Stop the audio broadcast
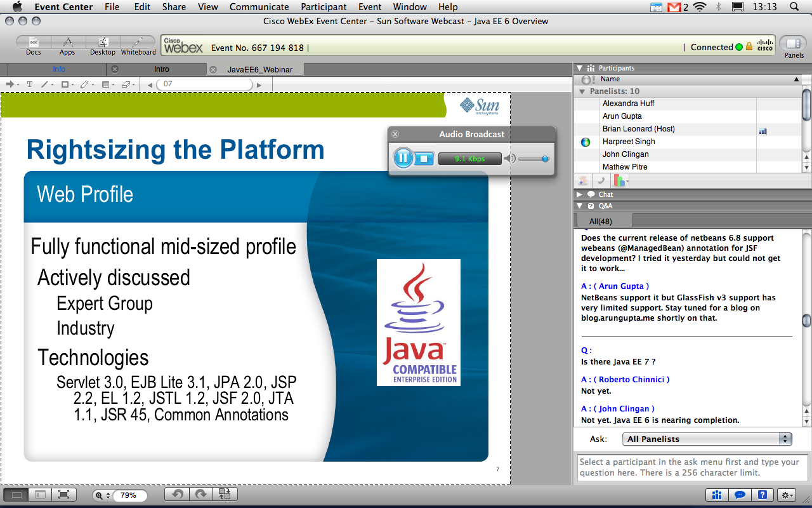 (x=424, y=158)
